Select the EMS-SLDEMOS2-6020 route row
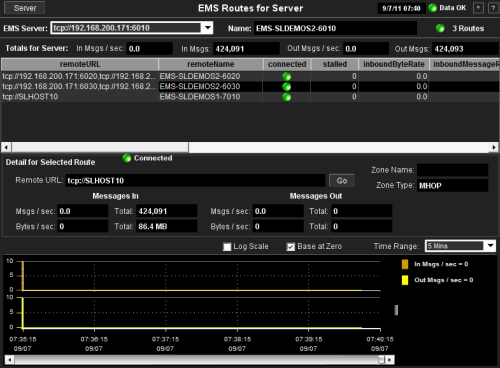Image resolution: width=500 pixels, height=368 pixels. click(x=250, y=76)
